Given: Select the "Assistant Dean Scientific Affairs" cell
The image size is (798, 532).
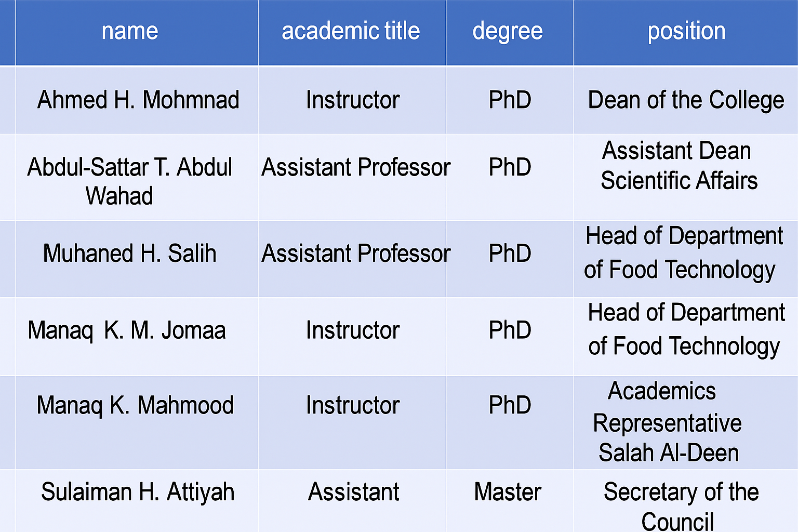Looking at the screenshot, I should 679,166.
